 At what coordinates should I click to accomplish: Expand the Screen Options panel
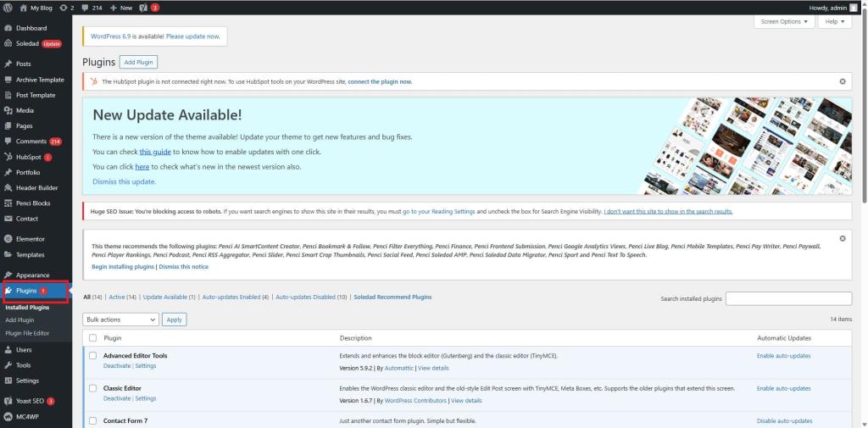pos(784,21)
